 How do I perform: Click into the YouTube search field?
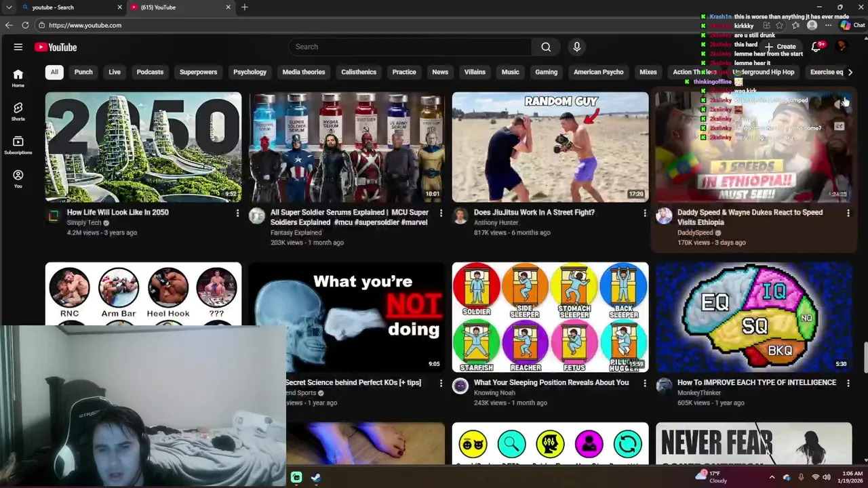[410, 47]
